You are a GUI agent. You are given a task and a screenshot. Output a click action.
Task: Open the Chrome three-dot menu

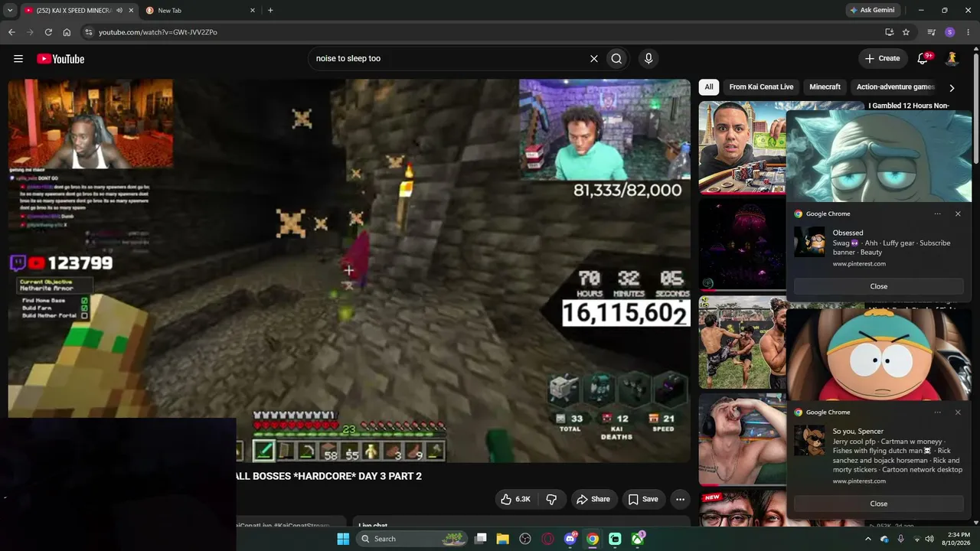click(969, 32)
